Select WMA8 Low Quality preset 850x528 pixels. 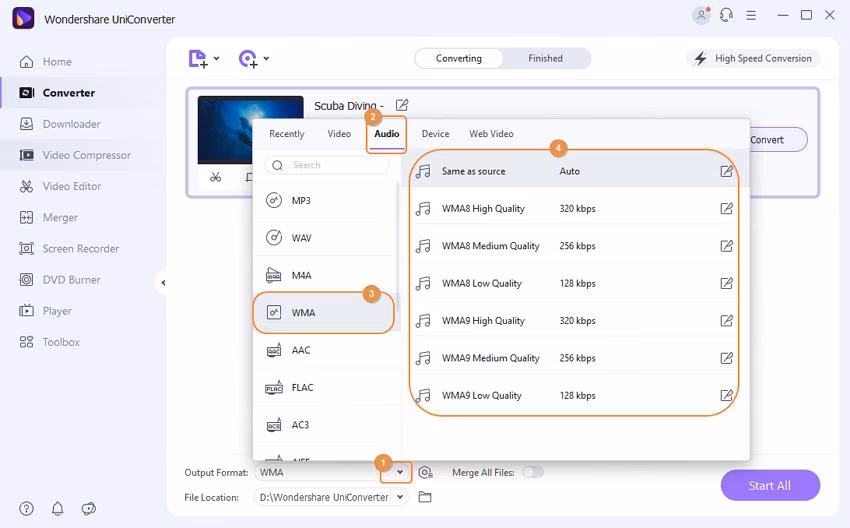click(x=574, y=284)
